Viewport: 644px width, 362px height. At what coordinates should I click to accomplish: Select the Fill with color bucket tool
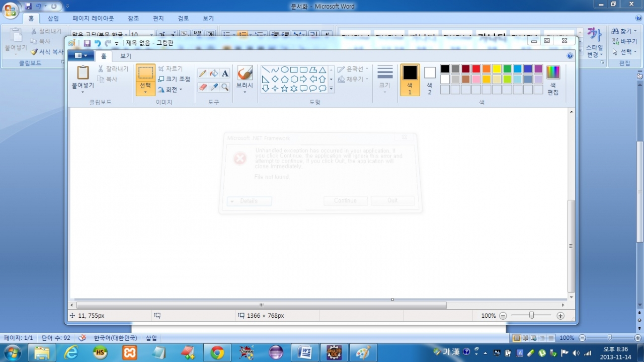pyautogui.click(x=214, y=74)
